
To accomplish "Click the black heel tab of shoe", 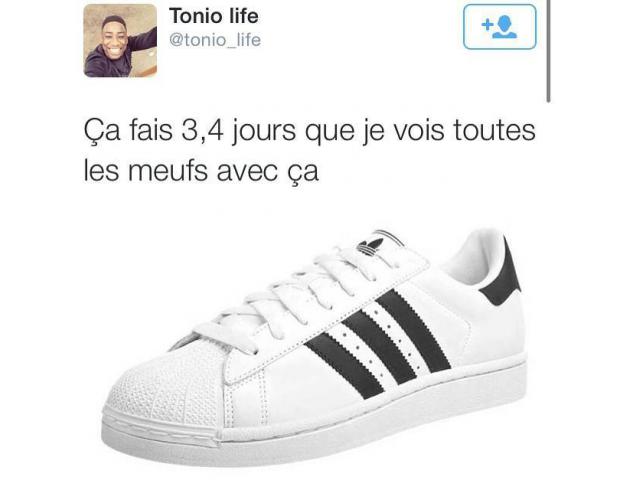I will pos(502,275).
